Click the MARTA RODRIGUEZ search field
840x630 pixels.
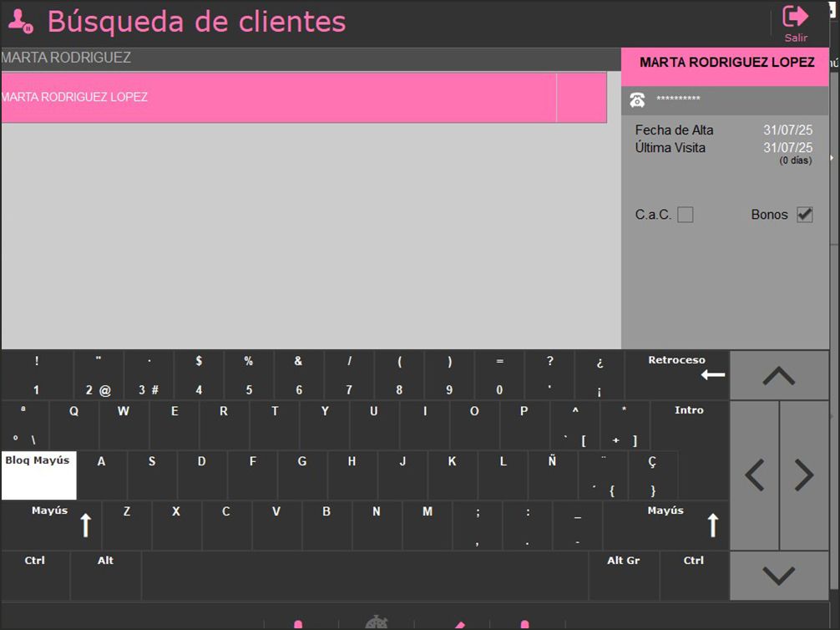(x=309, y=58)
